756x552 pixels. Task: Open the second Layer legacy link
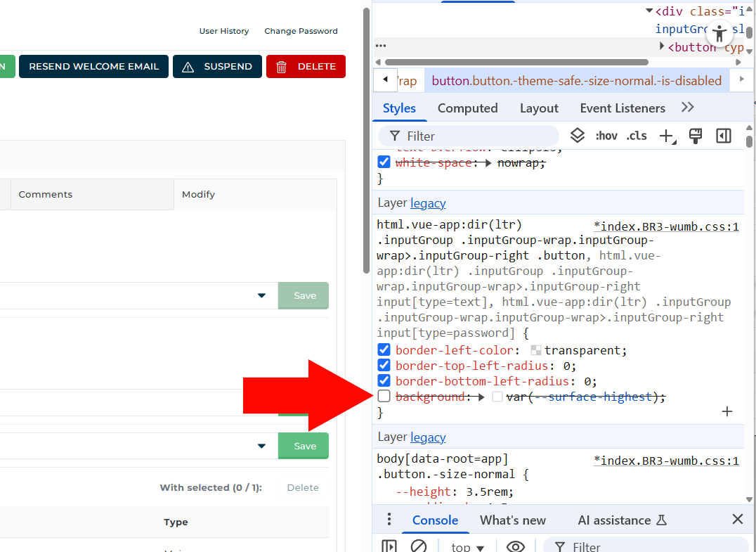[x=428, y=437]
